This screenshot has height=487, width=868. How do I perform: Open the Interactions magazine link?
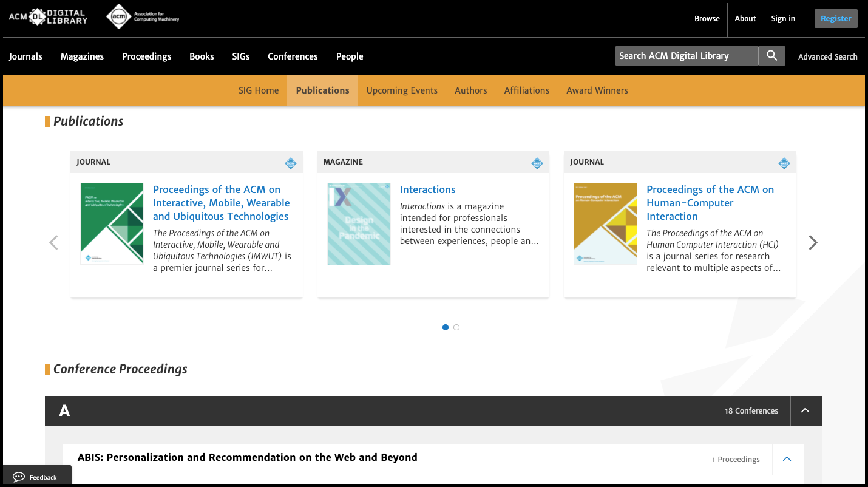(x=427, y=189)
